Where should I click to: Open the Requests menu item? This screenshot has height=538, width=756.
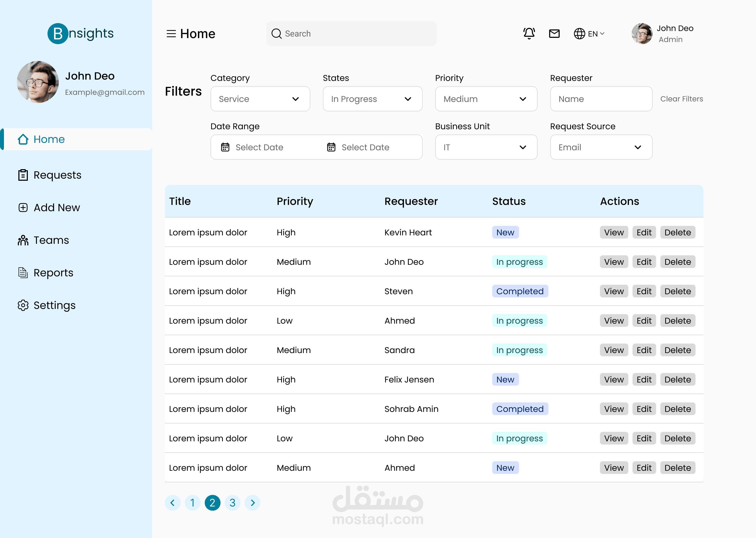point(50,175)
